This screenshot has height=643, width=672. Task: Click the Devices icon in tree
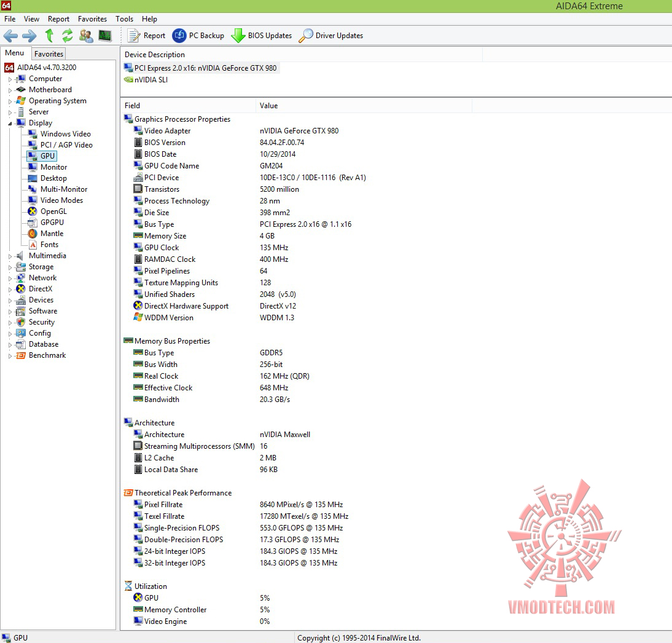point(20,300)
